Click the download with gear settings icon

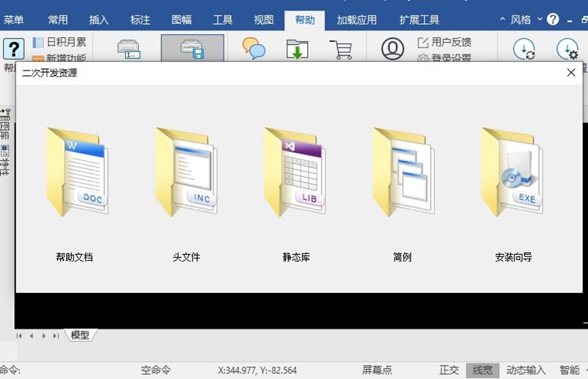pyautogui.click(x=567, y=48)
